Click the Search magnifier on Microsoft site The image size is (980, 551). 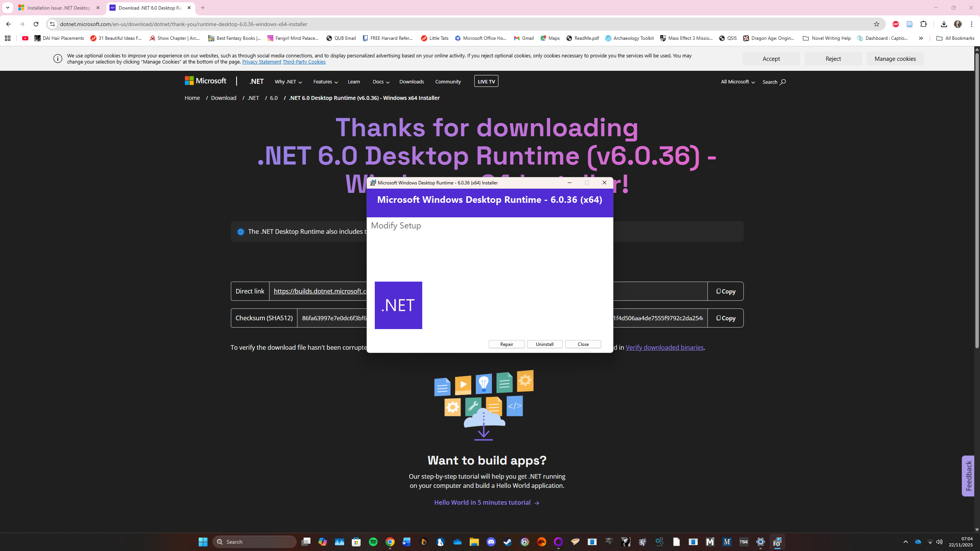pyautogui.click(x=782, y=82)
